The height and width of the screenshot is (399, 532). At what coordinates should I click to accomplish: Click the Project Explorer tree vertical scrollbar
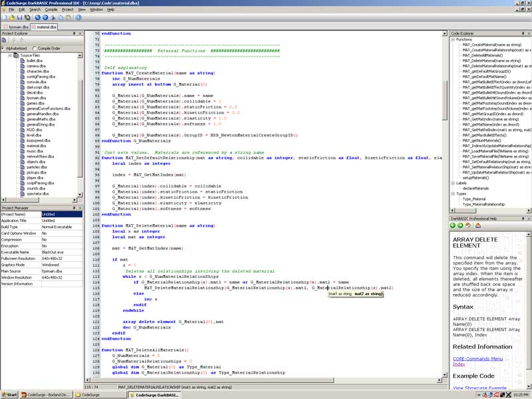pos(80,125)
